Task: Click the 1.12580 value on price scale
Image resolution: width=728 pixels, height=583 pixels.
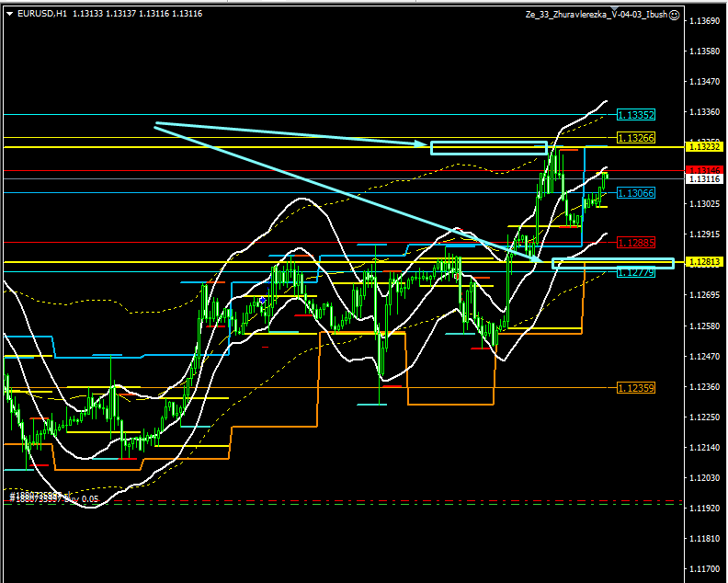Action: coord(704,326)
